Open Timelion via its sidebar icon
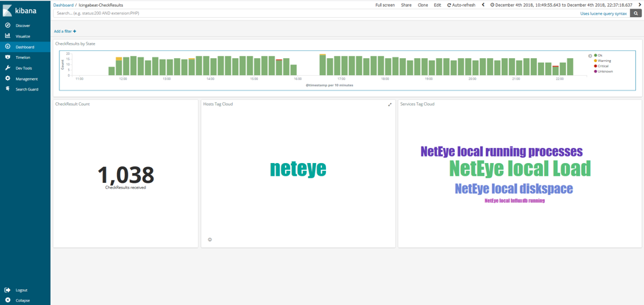 pyautogui.click(x=7, y=57)
